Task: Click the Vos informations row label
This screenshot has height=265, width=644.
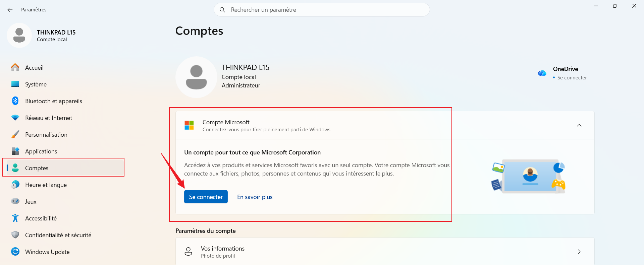Action: click(x=223, y=249)
